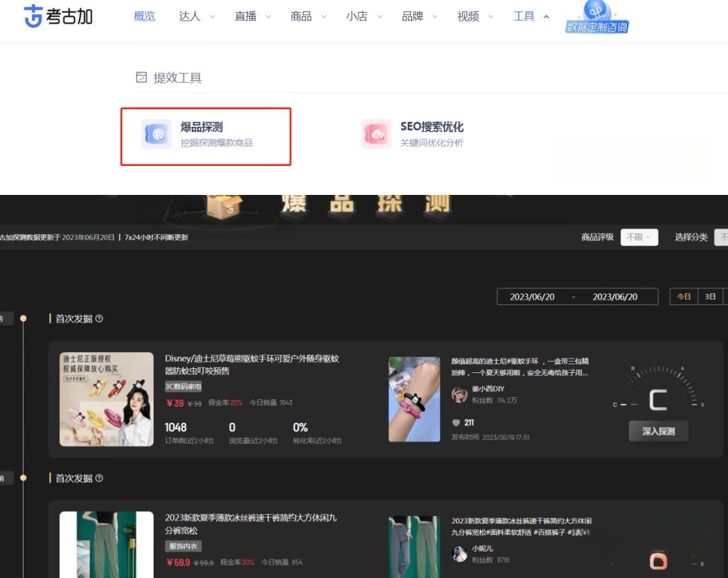Switch to the 今日 tab
Viewport: 728px width, 578px height.
tap(684, 296)
